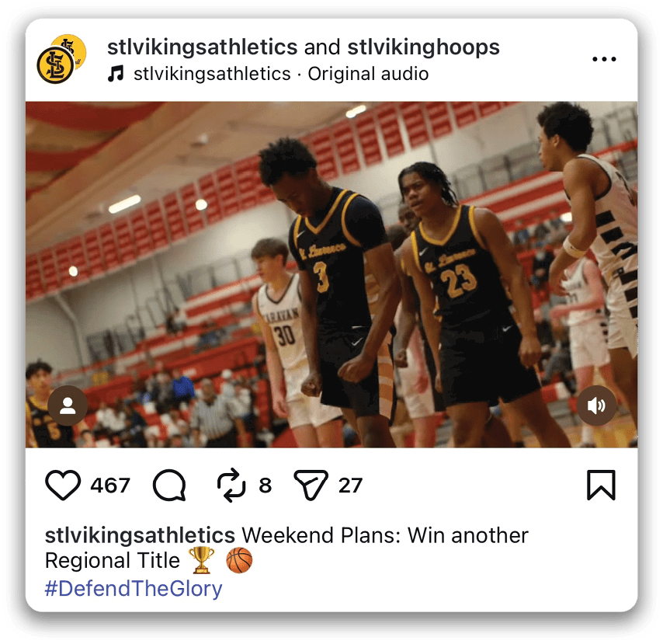Image resolution: width=663 pixels, height=644 pixels.
Task: Open the stlvikingsathletics profile from the header
Action: [202, 47]
